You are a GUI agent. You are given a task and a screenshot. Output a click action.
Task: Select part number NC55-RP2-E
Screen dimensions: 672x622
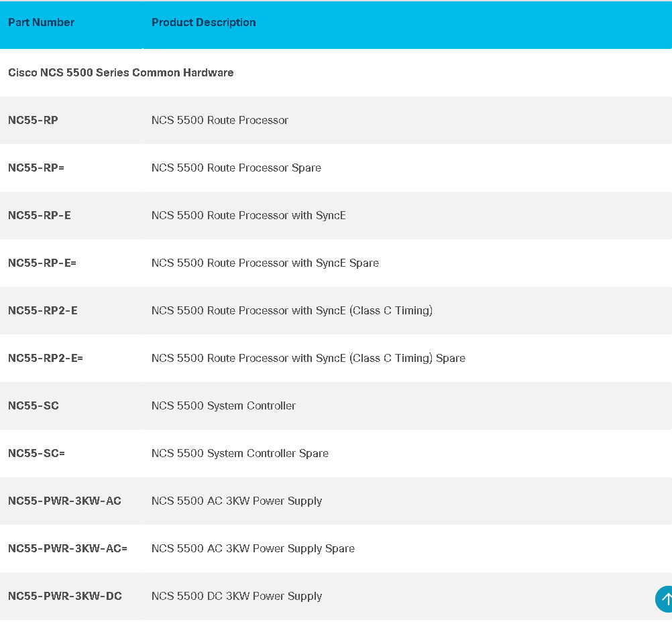[43, 310]
